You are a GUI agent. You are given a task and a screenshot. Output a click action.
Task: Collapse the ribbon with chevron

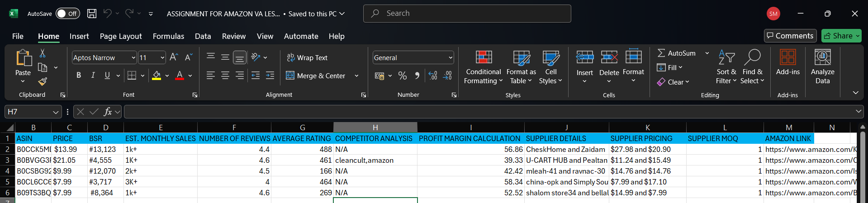[x=855, y=93]
